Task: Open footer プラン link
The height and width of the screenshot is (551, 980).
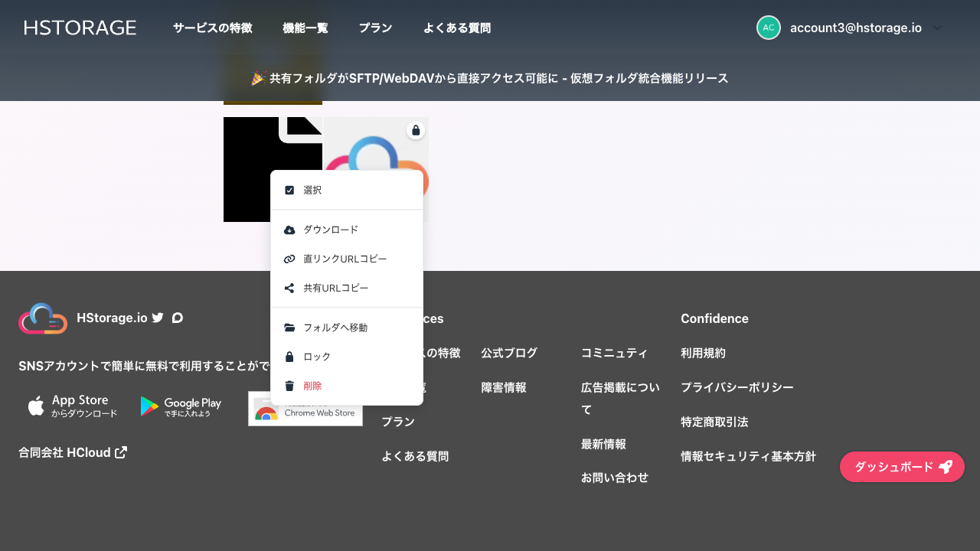Action: [x=398, y=422]
